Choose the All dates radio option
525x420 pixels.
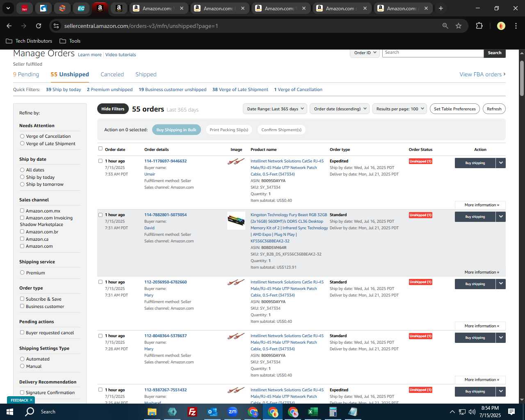22,170
